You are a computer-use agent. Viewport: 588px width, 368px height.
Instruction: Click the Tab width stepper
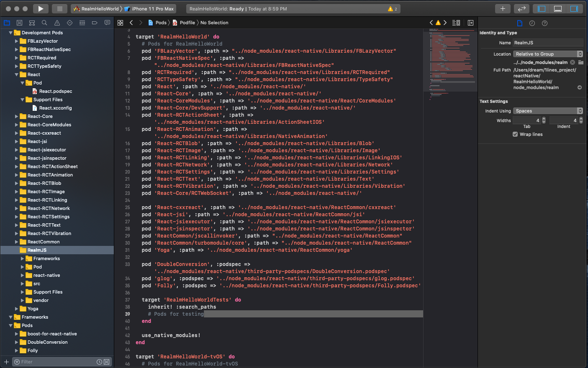(x=544, y=120)
